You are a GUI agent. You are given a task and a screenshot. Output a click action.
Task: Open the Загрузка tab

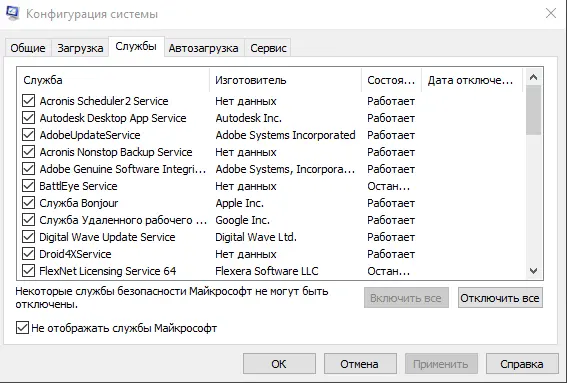pyautogui.click(x=80, y=48)
